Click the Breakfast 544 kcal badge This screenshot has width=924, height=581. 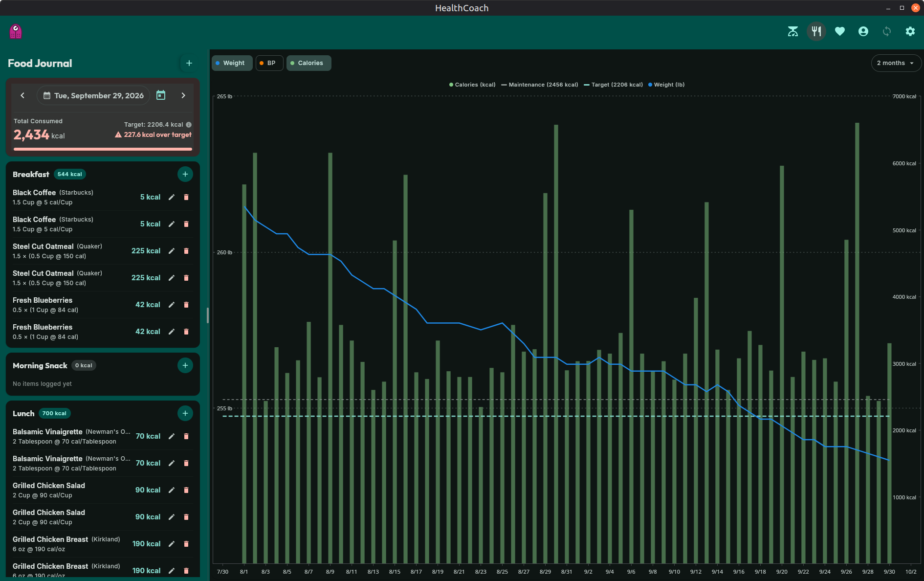70,174
